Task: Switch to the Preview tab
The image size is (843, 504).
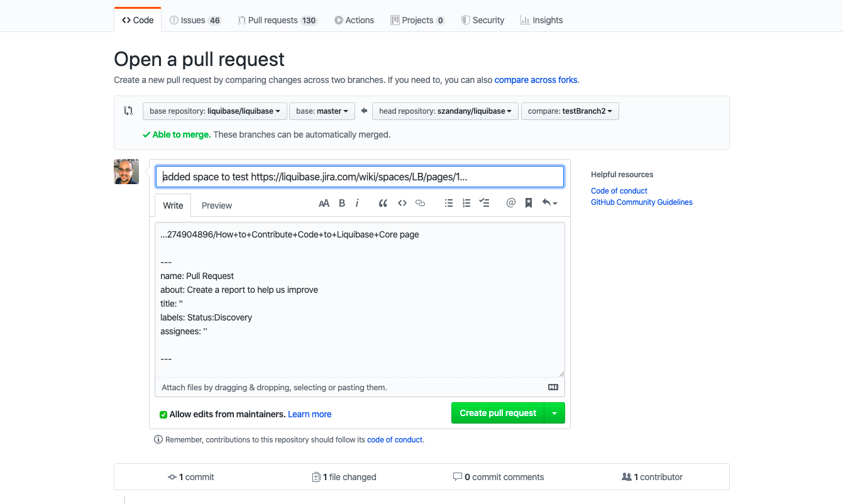Action: tap(216, 205)
